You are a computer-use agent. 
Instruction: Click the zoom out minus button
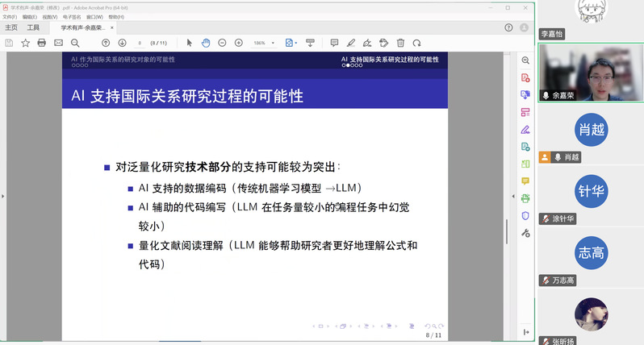[x=222, y=43]
